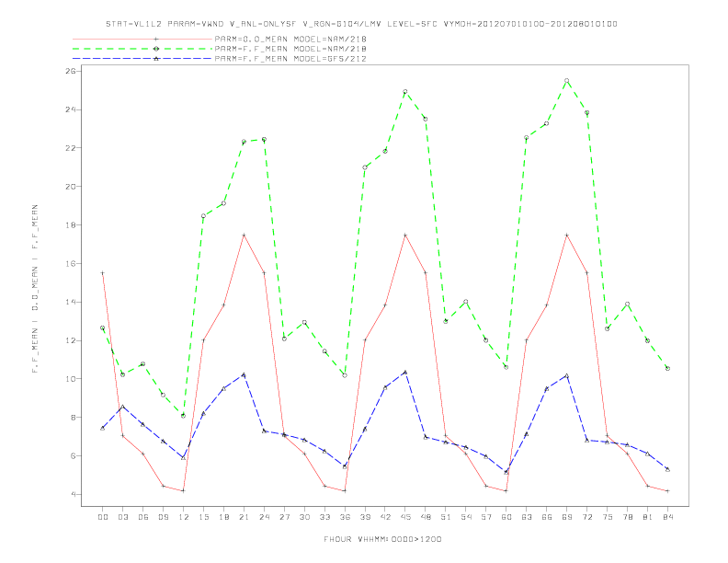
Task: Click y-axis tick label 24
Action: click(x=71, y=109)
